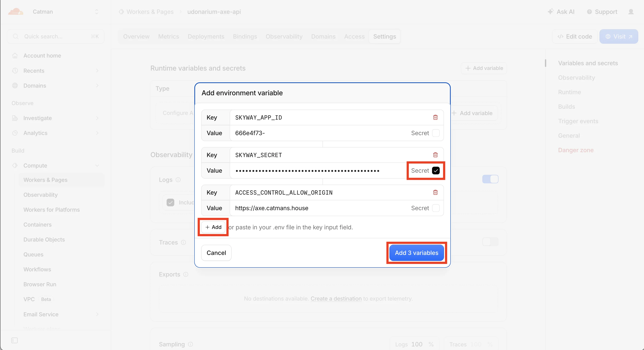This screenshot has height=350, width=644.
Task: Open Containers in sidebar
Action: 37,225
